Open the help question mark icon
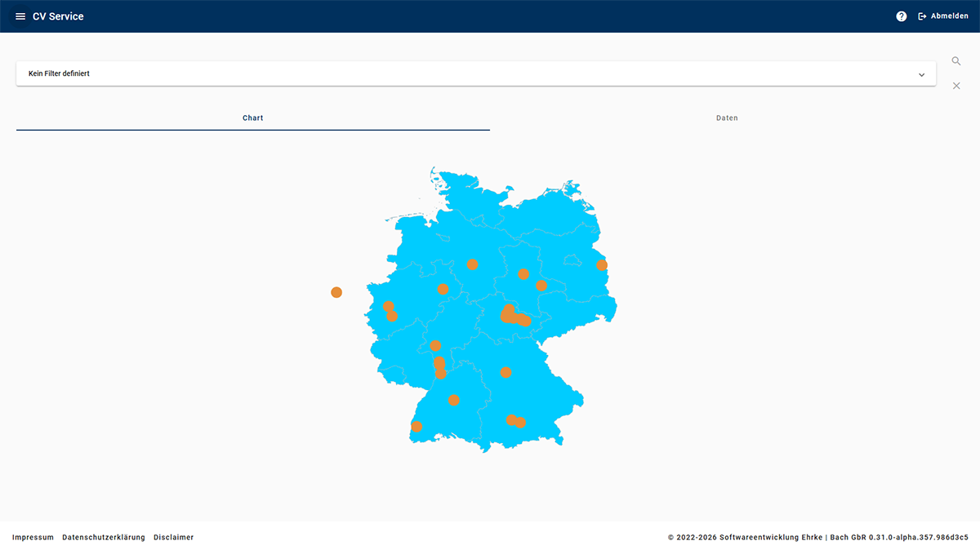980x550 pixels. tap(902, 16)
